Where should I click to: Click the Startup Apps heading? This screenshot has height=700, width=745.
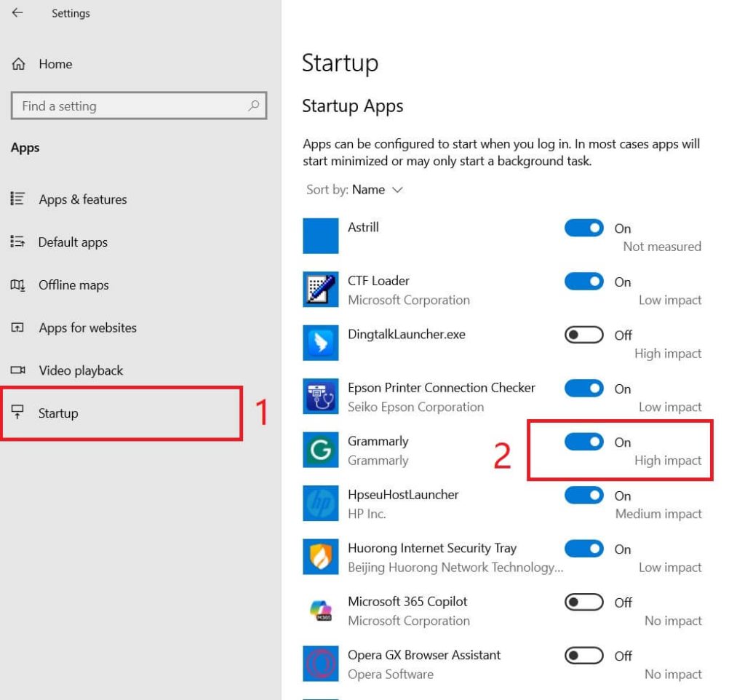tap(353, 106)
